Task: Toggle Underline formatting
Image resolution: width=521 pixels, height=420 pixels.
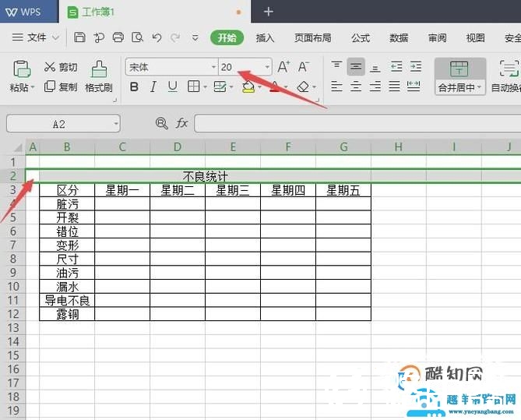Action: (x=172, y=87)
